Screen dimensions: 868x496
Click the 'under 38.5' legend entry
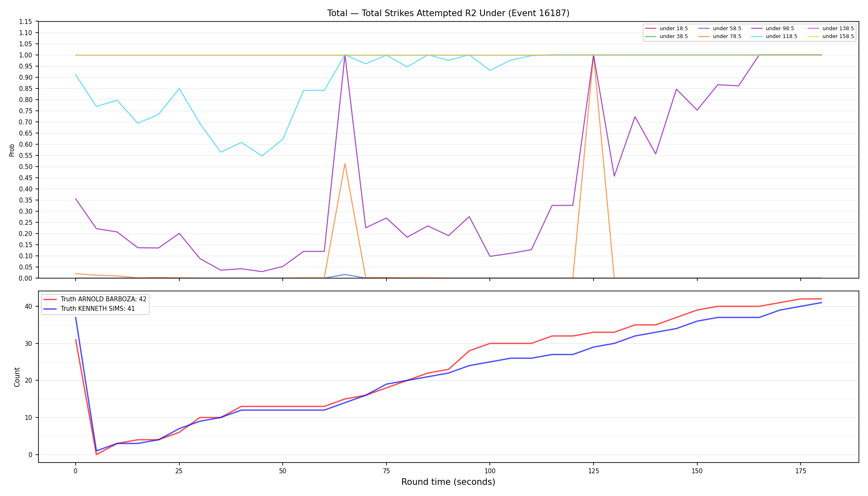coord(666,36)
